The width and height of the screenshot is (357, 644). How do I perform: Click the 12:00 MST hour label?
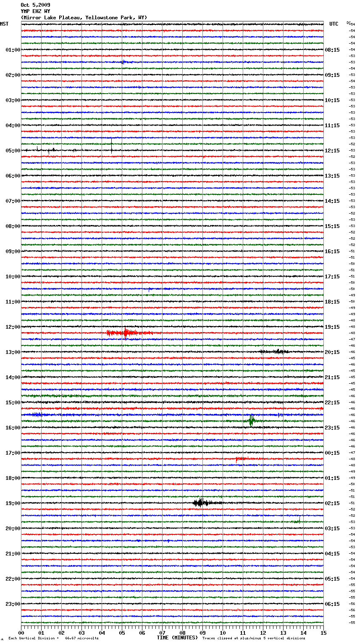pos(13,327)
